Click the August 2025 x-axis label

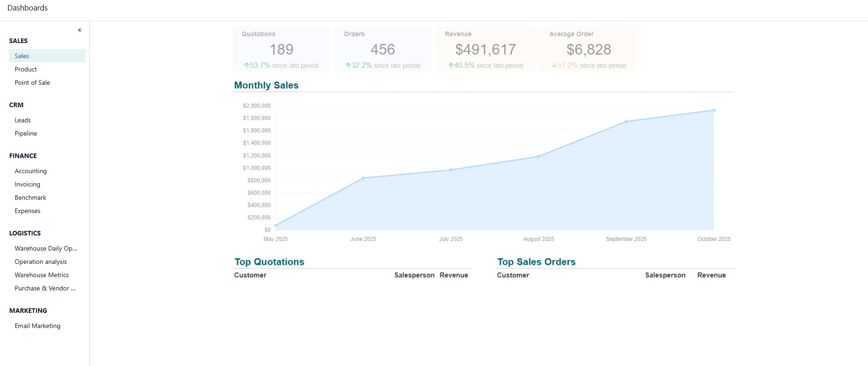(x=538, y=239)
